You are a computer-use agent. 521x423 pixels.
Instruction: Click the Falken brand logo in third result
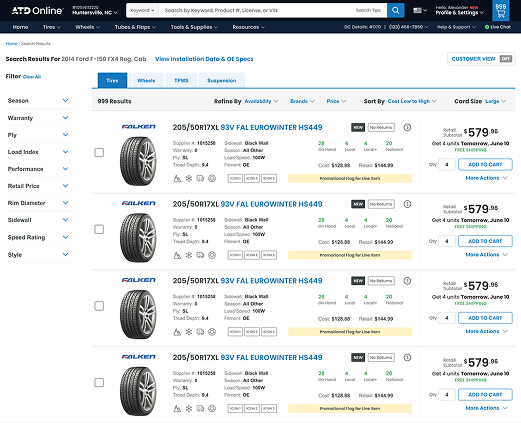pos(139,280)
